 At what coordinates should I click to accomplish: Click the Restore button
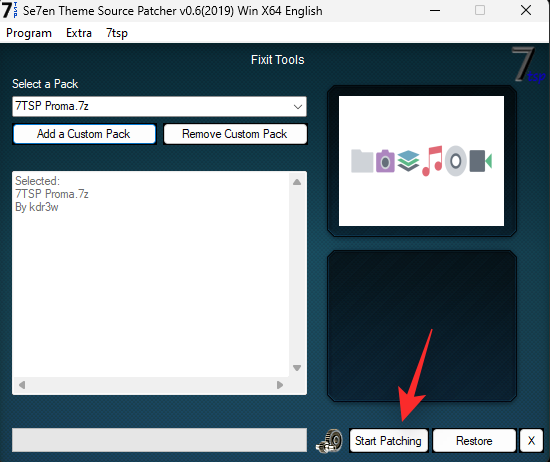coord(474,441)
